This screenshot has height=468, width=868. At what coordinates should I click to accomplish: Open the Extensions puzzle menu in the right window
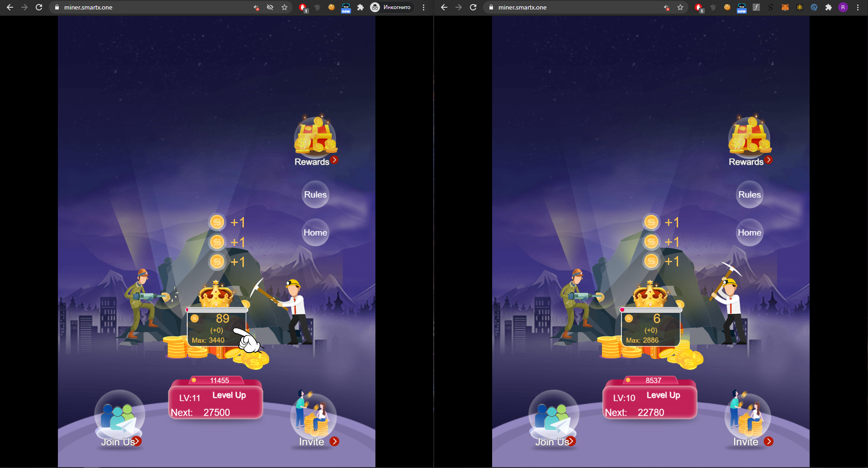pos(829,7)
